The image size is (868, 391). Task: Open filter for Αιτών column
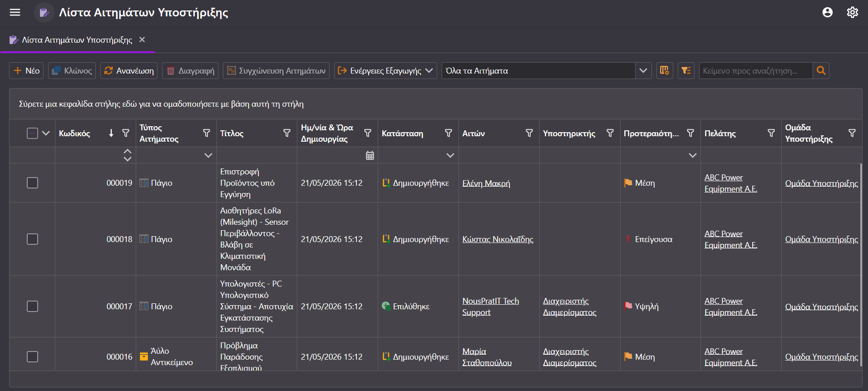pyautogui.click(x=529, y=133)
